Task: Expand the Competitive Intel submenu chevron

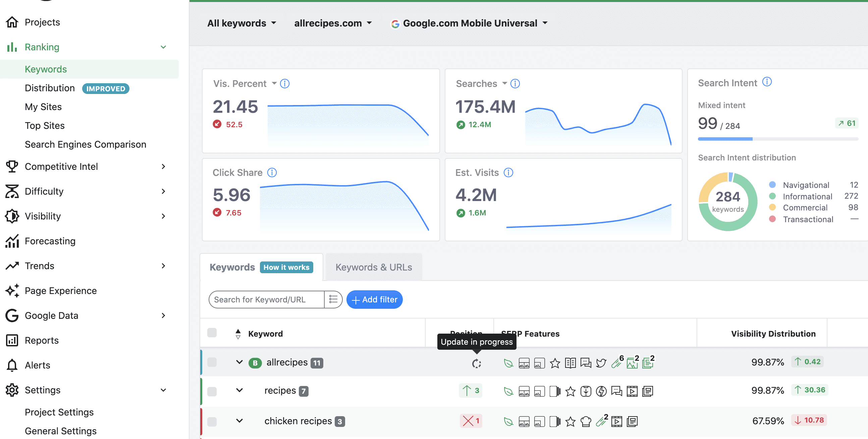Action: click(163, 166)
